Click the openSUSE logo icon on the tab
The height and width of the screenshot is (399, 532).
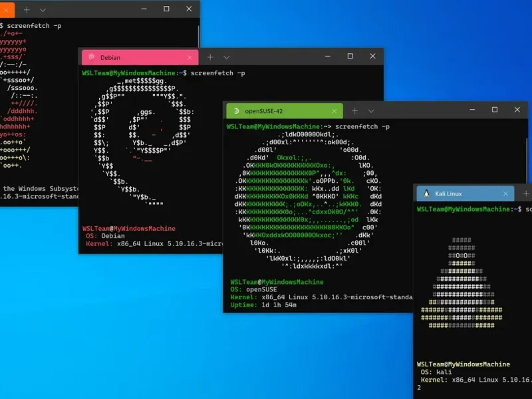tap(237, 111)
